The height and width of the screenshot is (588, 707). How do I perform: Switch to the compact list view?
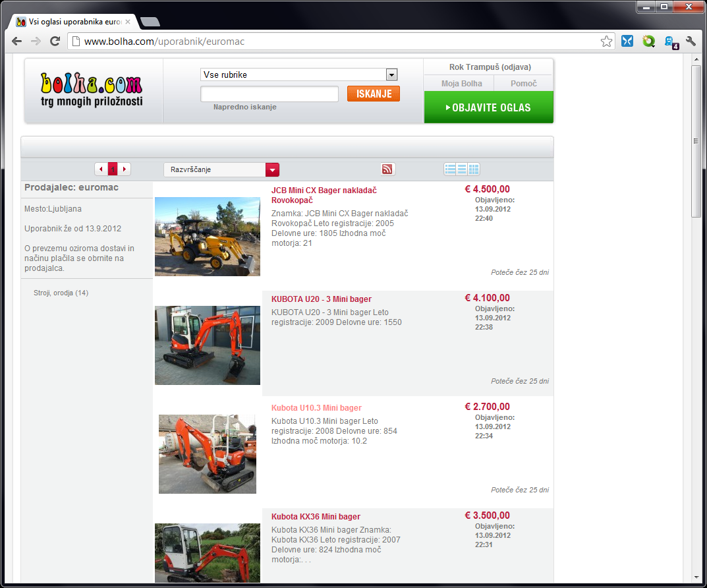(462, 169)
